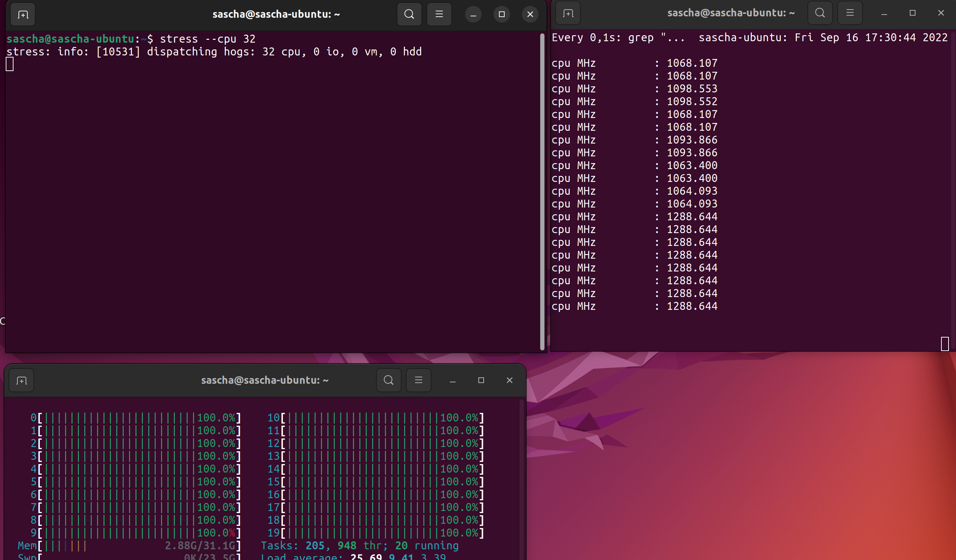Click the htop terminal title bar text
Viewport: 956px width, 560px height.
[264, 380]
